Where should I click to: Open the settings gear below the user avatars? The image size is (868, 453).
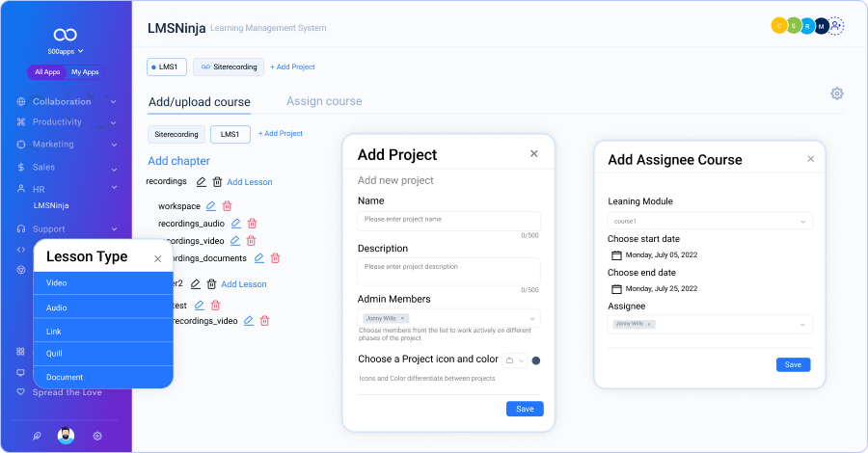[x=837, y=93]
